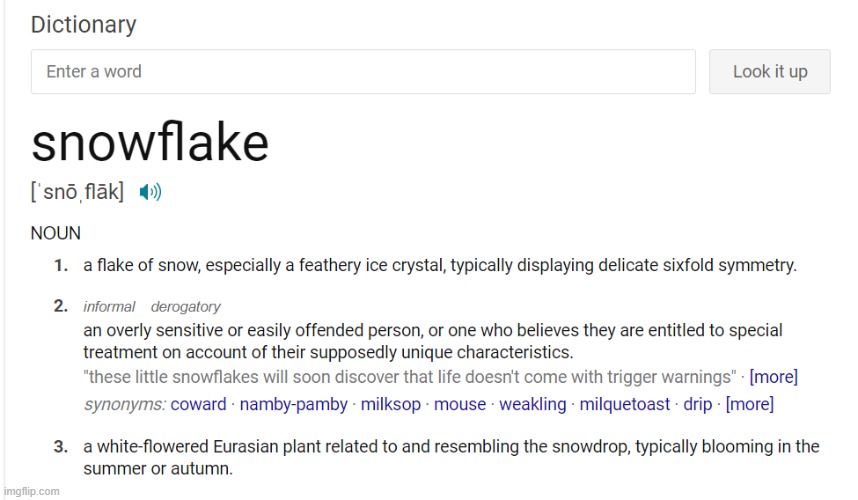Click the Dictionary heading
This screenshot has width=858, height=500.
click(83, 24)
